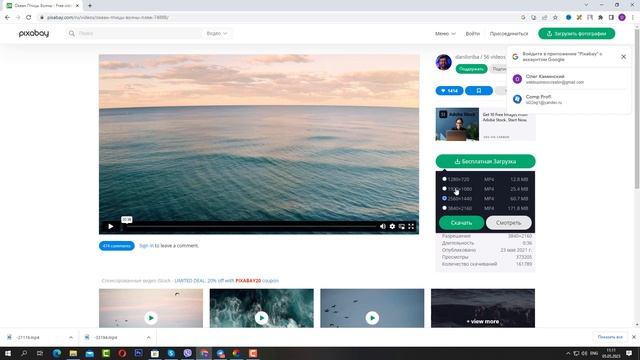Click the Смотреть button

click(x=508, y=223)
